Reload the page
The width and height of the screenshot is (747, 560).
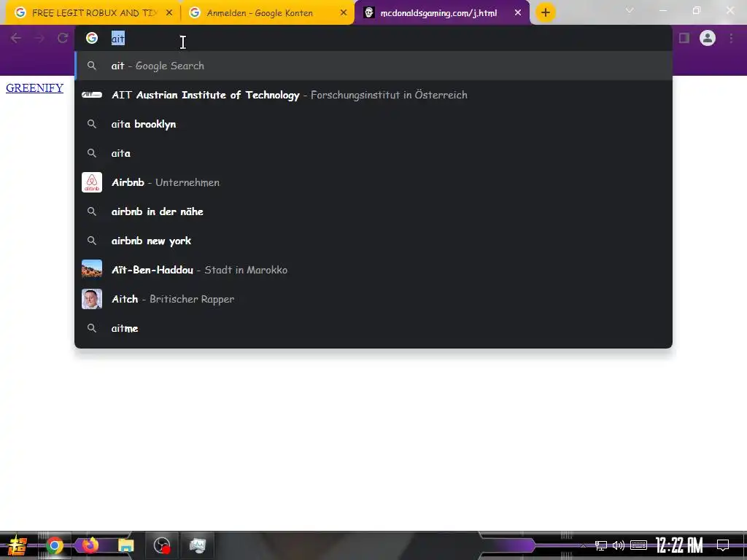pos(63,38)
